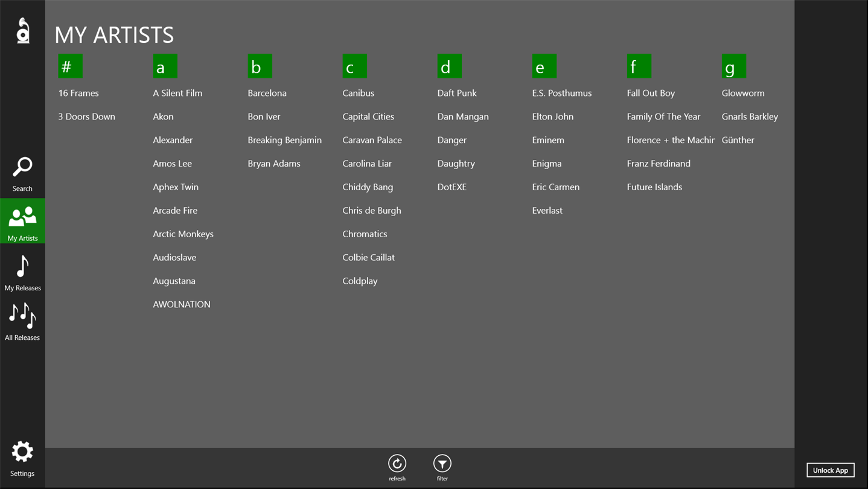This screenshot has width=868, height=489.
Task: Select the letter a group header
Action: pyautogui.click(x=165, y=66)
